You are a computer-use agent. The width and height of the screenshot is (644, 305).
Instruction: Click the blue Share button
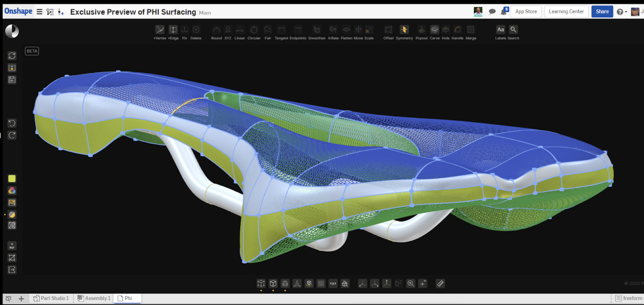(x=602, y=12)
